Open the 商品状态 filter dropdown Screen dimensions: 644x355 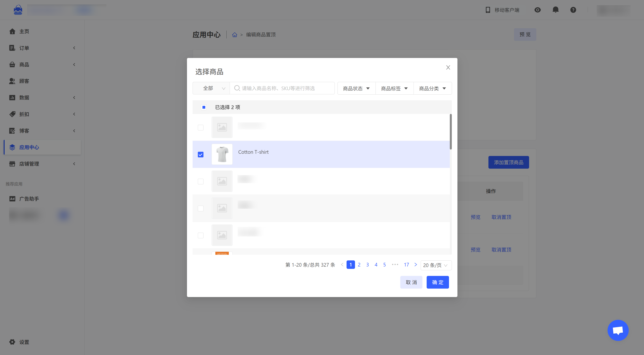point(356,88)
